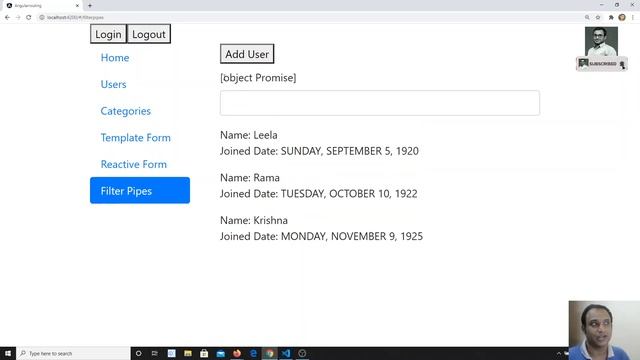Open Task View on the taskbar
Screen dimensions: 640x360
coord(155,353)
